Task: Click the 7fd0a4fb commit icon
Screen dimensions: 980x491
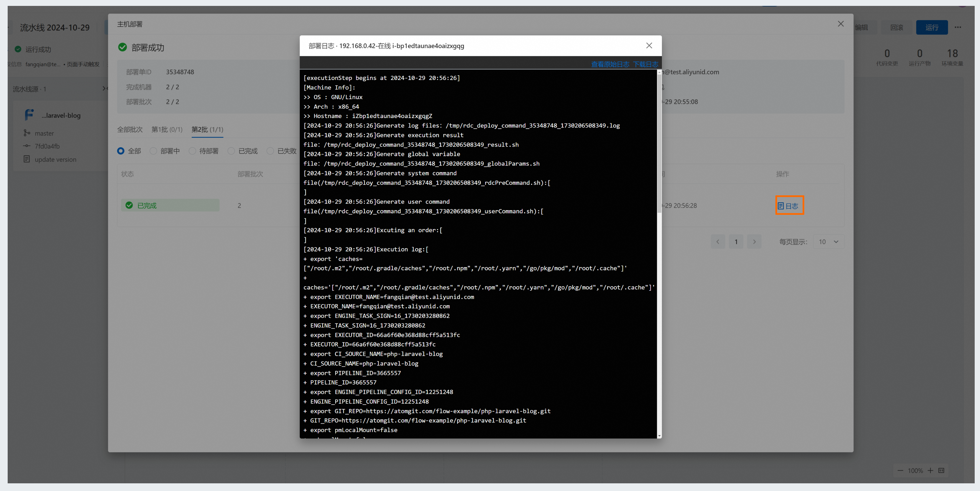Action: [27, 146]
